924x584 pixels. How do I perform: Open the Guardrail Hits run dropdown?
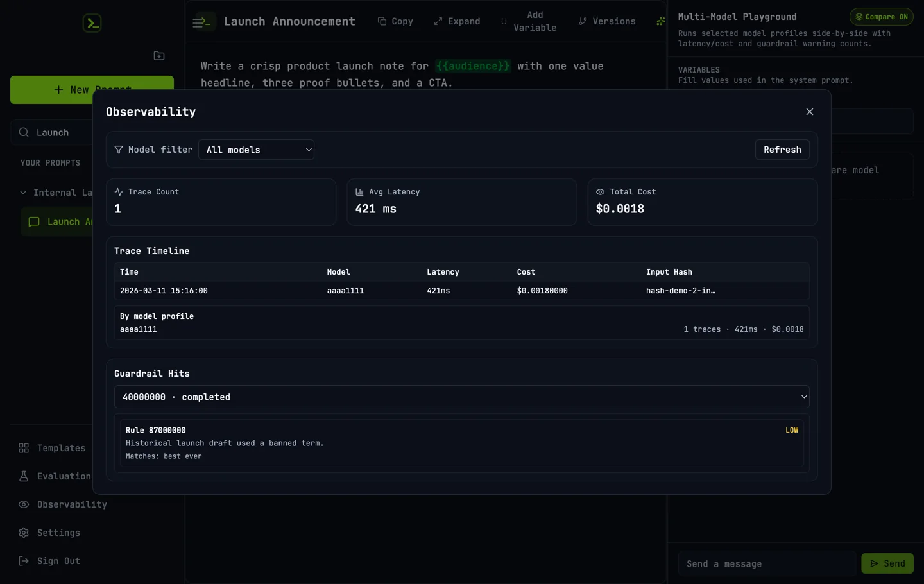461,397
